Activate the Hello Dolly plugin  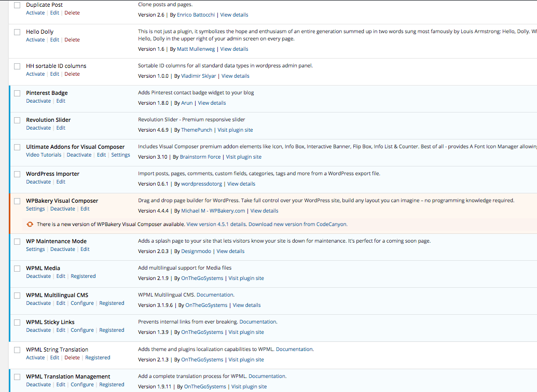[35, 40]
